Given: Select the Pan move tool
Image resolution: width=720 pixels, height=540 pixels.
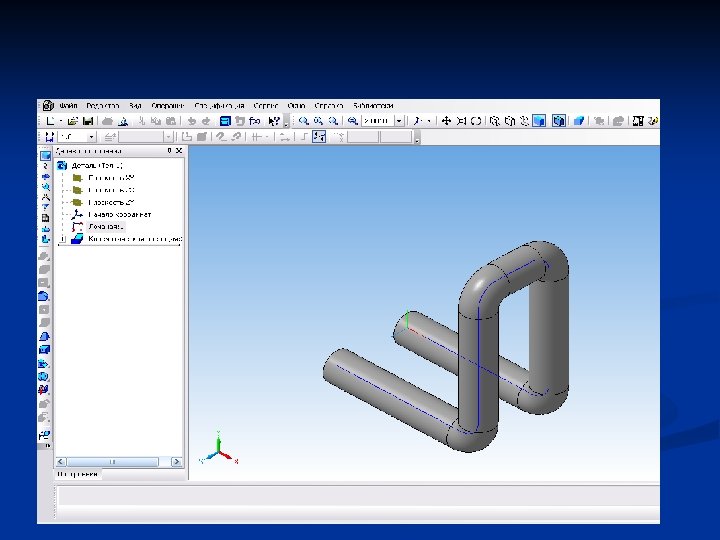Looking at the screenshot, I should [x=446, y=121].
